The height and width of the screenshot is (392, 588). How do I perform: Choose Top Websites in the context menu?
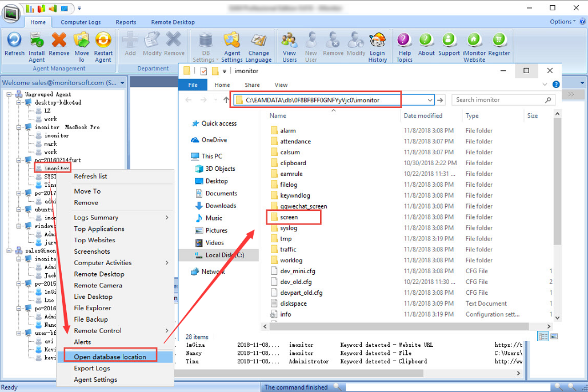click(x=94, y=240)
